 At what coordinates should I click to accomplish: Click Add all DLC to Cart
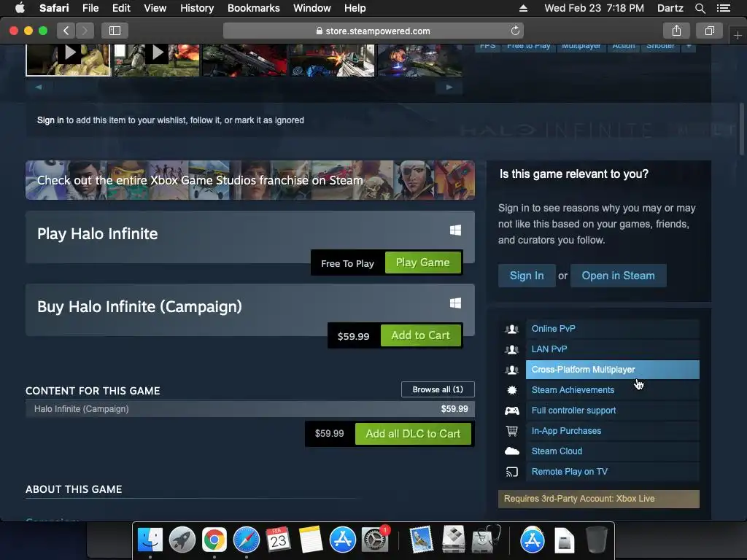pos(413,434)
